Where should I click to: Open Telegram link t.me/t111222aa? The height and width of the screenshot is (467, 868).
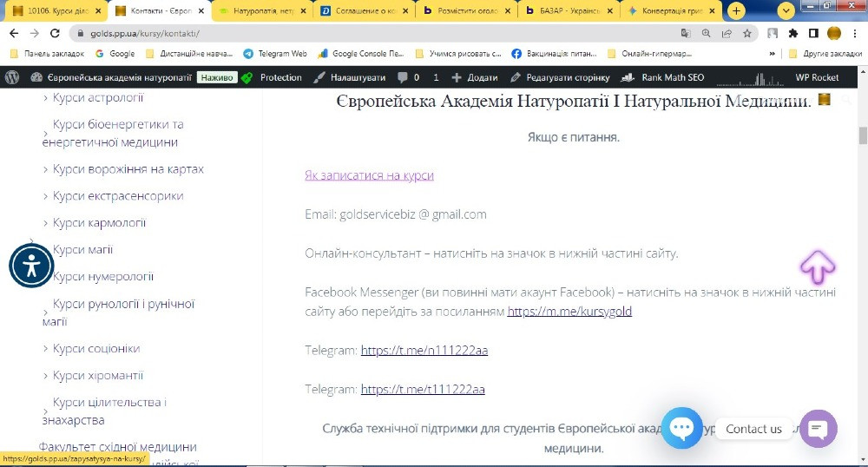point(423,389)
